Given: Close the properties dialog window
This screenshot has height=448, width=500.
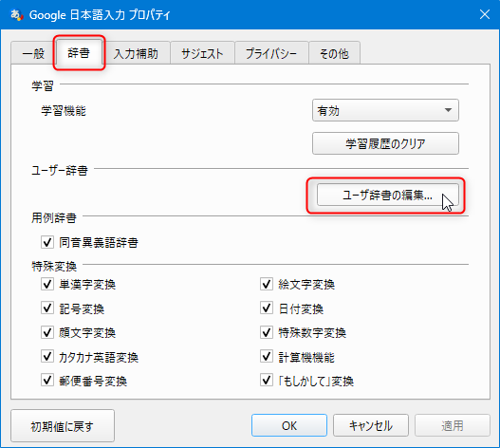Looking at the screenshot, I should click(x=485, y=14).
